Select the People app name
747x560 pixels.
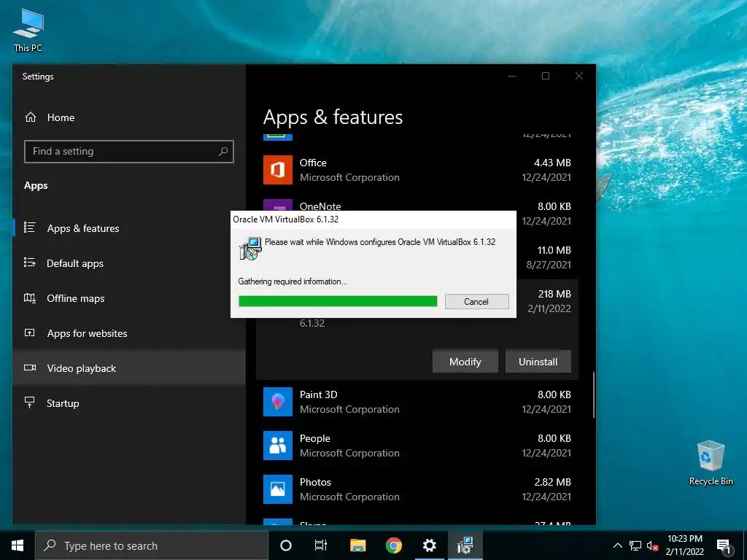click(314, 438)
